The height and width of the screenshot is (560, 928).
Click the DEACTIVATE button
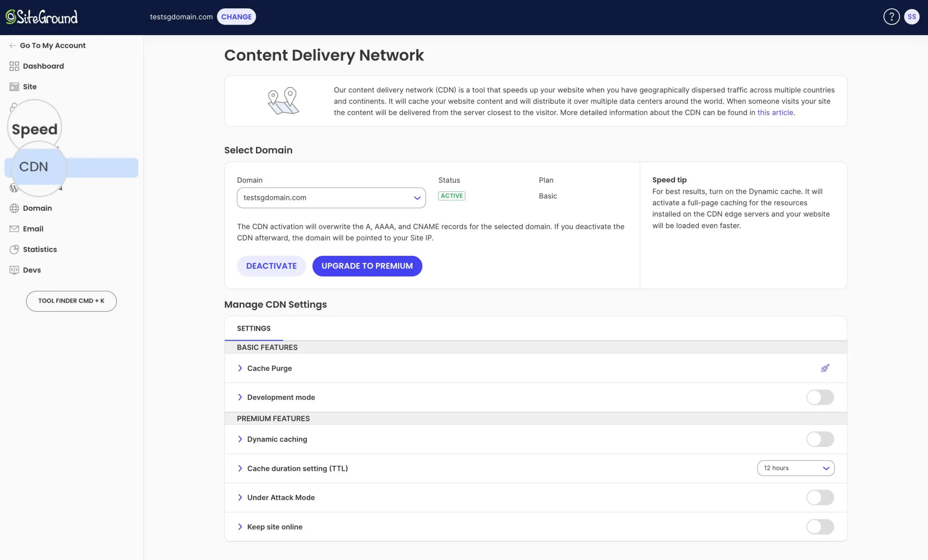271,266
